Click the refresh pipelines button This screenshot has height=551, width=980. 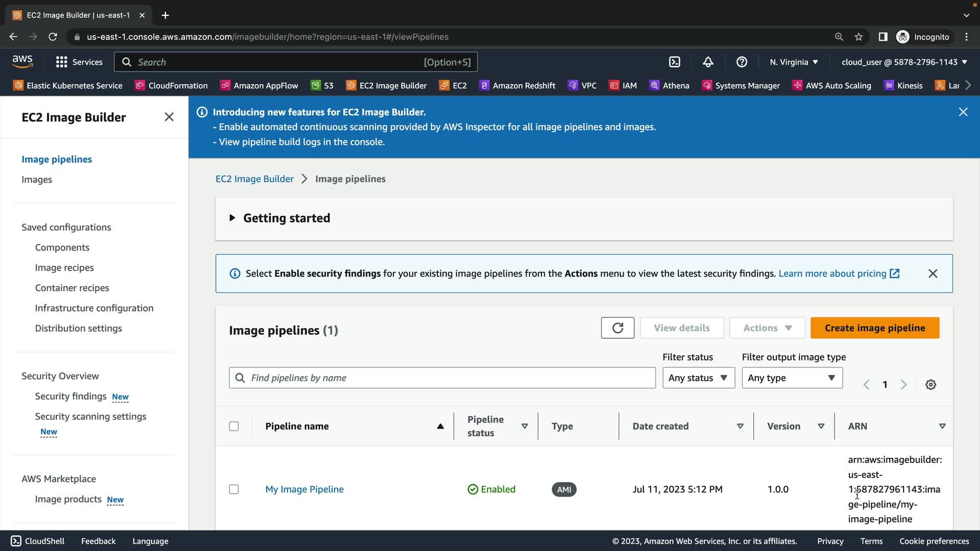coord(618,328)
